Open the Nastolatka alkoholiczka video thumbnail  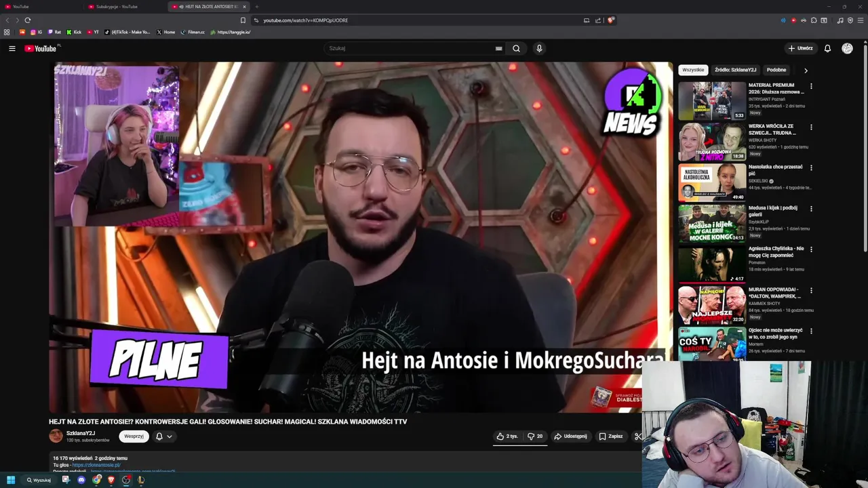[x=712, y=182]
